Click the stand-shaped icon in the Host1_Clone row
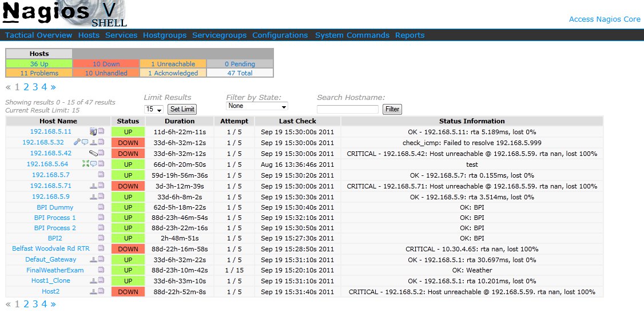Image resolution: width=644 pixels, height=313 pixels. click(x=93, y=280)
